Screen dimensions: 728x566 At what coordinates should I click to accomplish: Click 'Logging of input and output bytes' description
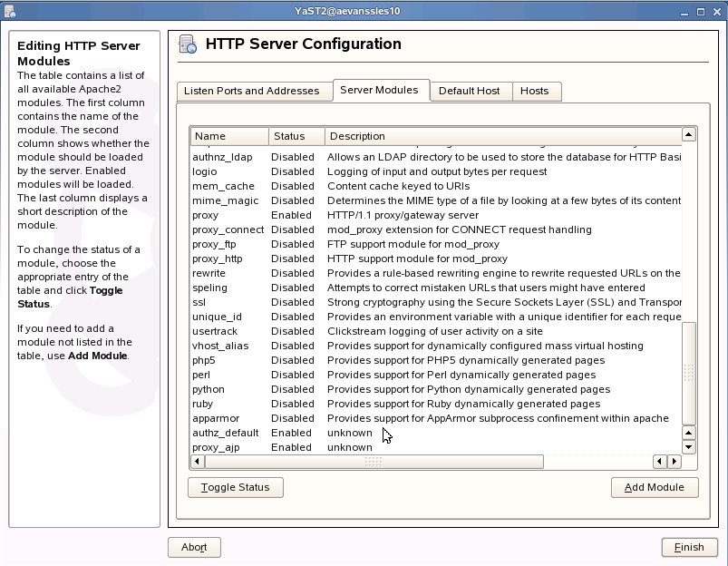pyautogui.click(x=437, y=171)
